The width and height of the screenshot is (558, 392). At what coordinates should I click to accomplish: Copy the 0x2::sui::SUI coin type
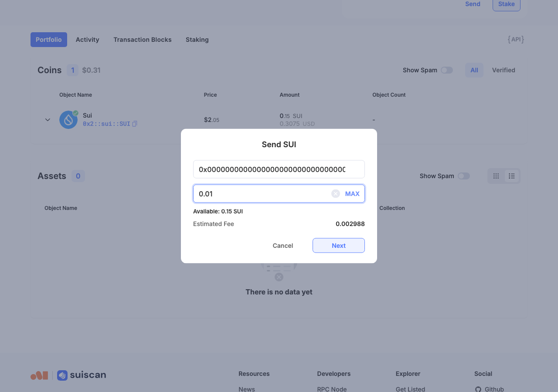[135, 124]
